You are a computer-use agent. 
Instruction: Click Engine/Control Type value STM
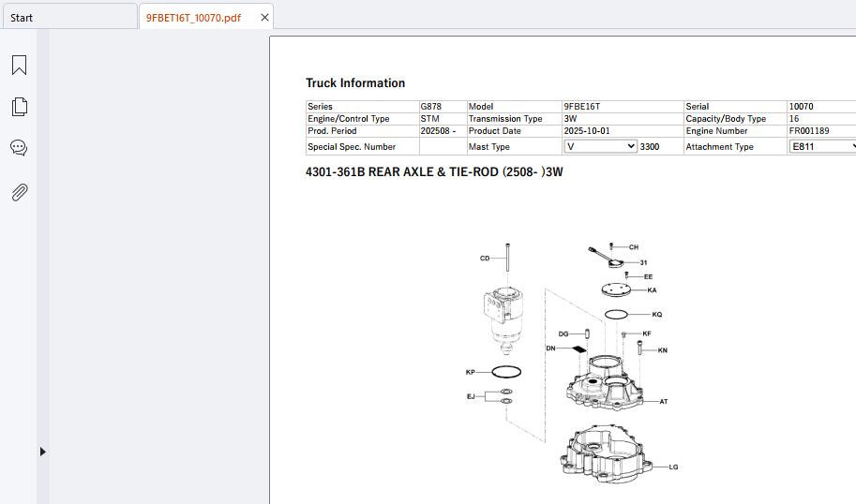pyautogui.click(x=429, y=118)
